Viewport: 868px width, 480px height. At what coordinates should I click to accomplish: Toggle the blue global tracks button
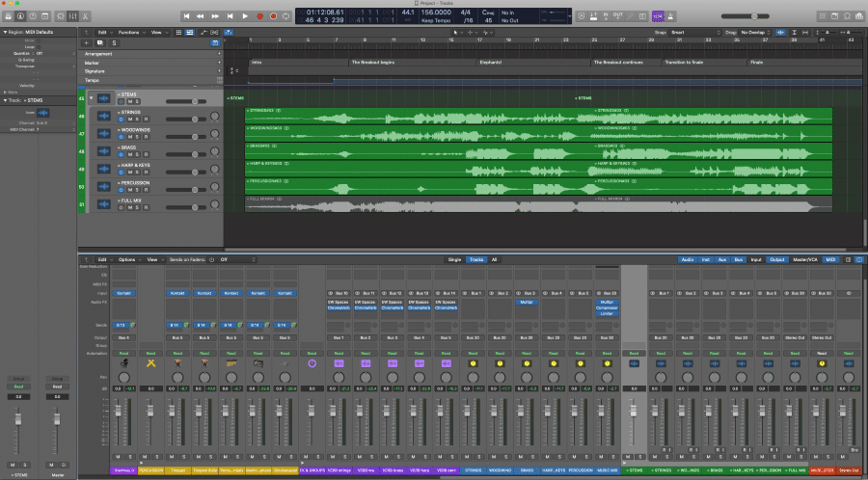[215, 42]
